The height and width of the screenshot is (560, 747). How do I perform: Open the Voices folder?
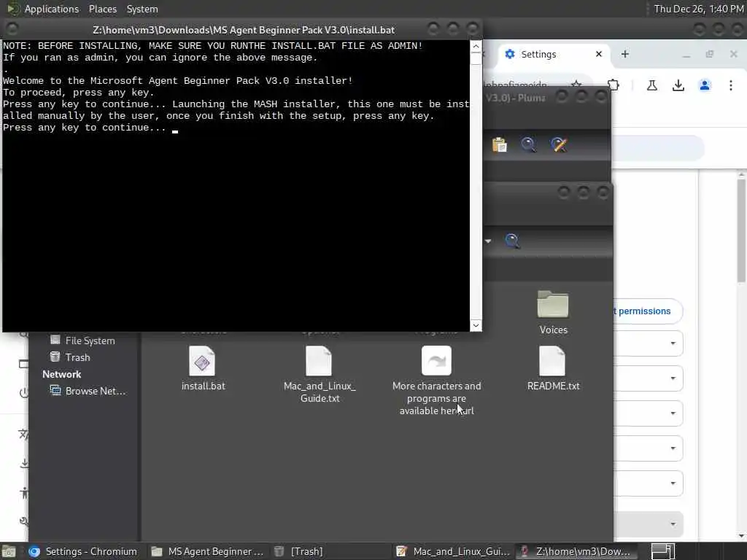click(553, 312)
